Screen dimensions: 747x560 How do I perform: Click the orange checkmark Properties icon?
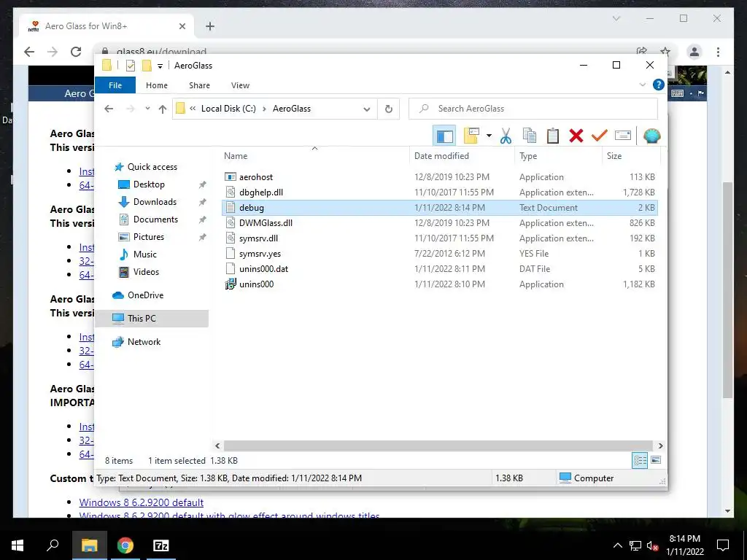pos(600,136)
